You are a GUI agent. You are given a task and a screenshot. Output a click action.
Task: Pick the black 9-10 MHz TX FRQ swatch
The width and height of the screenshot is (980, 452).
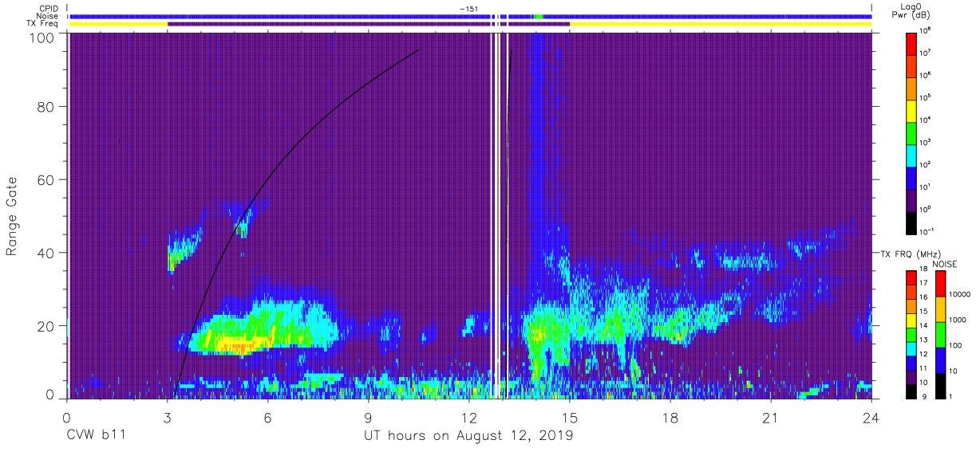tap(911, 390)
